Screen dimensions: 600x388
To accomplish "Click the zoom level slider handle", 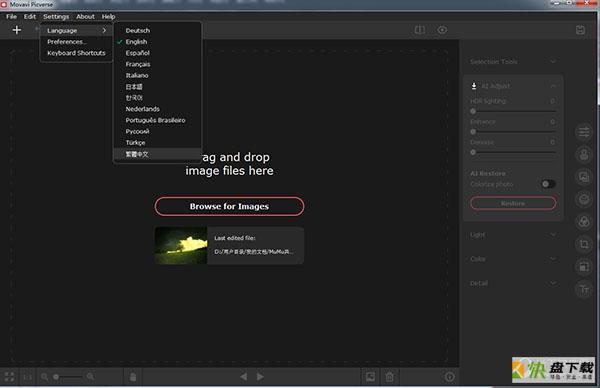I will (x=56, y=377).
